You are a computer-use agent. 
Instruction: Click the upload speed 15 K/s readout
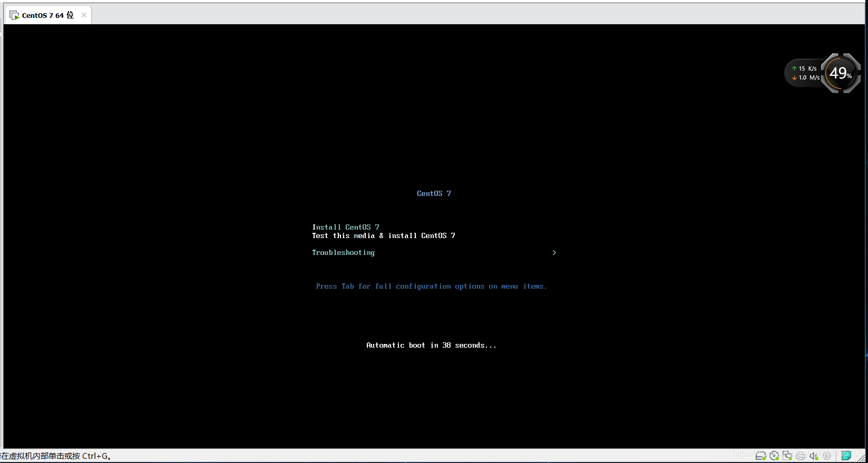tap(804, 68)
